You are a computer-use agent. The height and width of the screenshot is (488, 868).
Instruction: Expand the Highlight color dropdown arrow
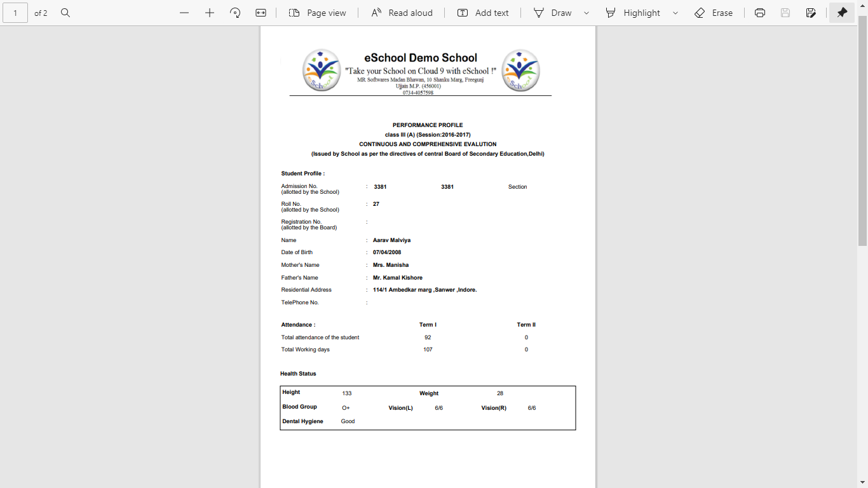(675, 13)
